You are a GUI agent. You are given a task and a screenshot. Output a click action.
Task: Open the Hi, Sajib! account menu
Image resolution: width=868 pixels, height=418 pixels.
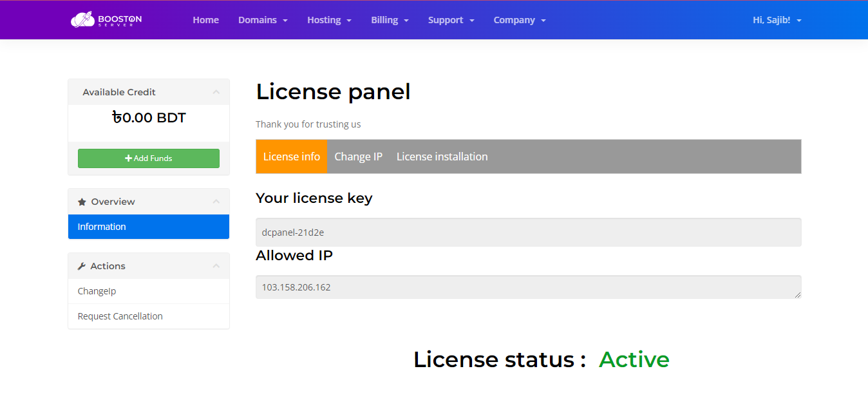777,20
